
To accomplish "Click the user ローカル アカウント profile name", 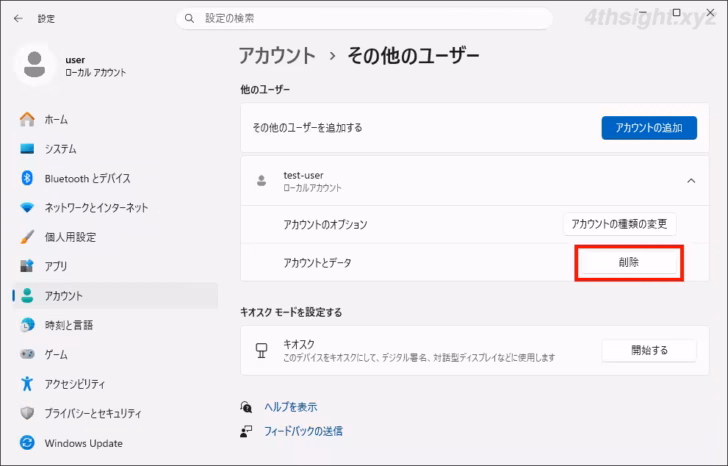I will pyautogui.click(x=95, y=65).
